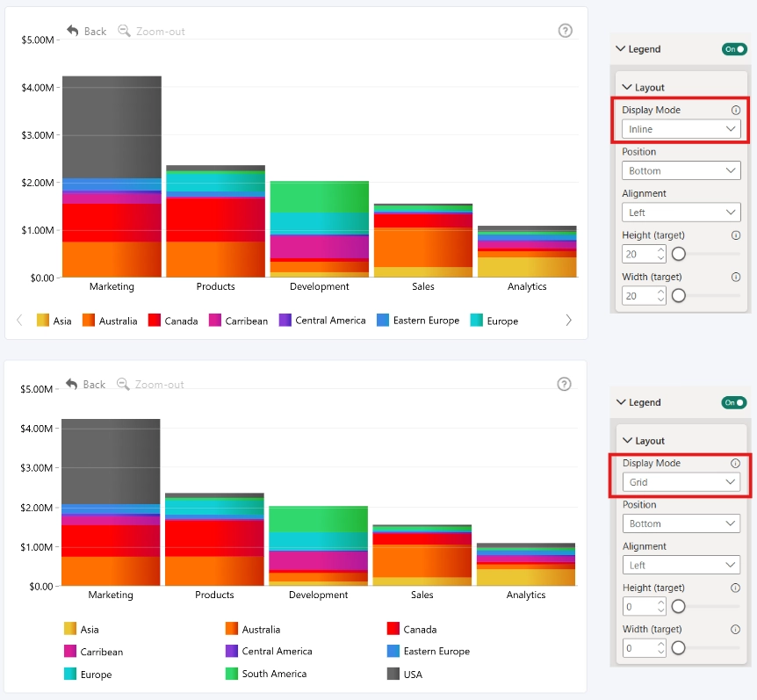757x700 pixels.
Task: Click the Eastern Europe entry in the inline legend
Action: pos(418,321)
